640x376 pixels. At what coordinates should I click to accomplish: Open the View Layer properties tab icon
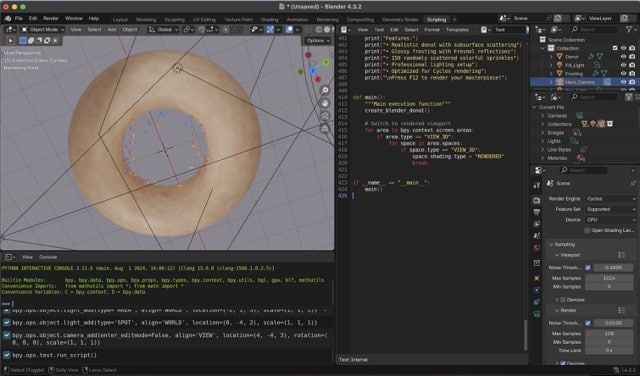pyautogui.click(x=537, y=224)
